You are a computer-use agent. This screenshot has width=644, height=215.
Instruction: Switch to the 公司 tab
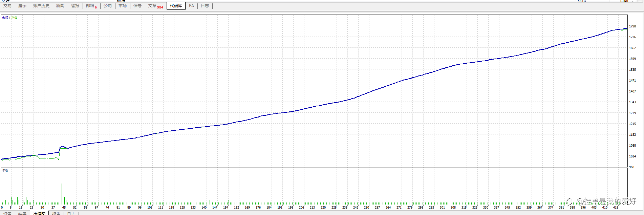tap(108, 6)
